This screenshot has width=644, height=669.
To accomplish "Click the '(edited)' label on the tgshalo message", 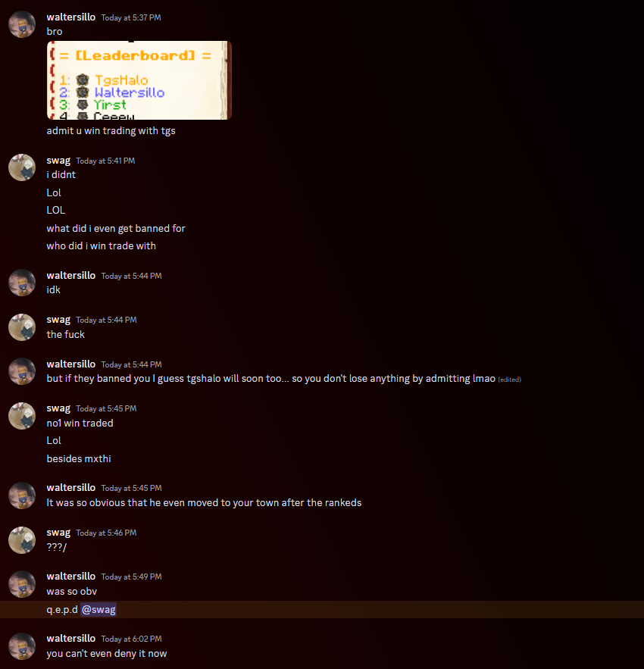I will [510, 380].
